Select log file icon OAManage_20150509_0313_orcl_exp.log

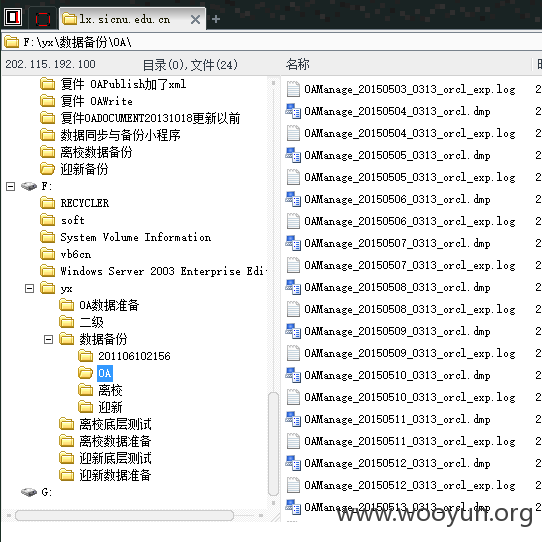tap(293, 353)
